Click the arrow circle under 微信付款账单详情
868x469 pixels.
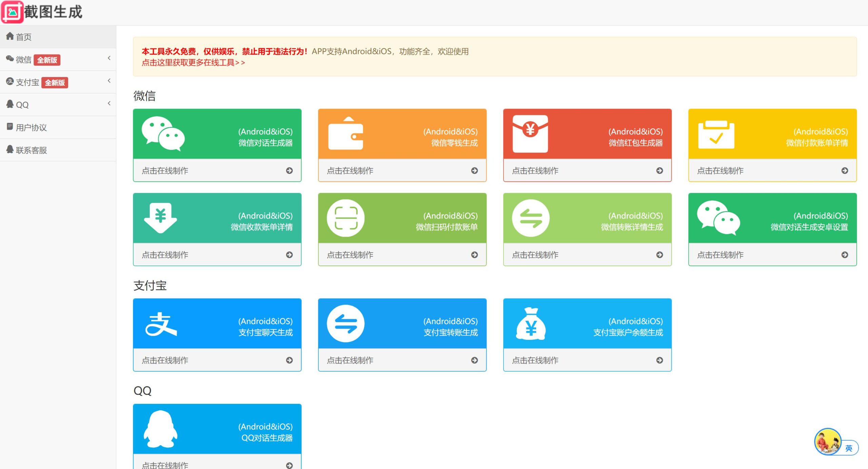point(845,171)
